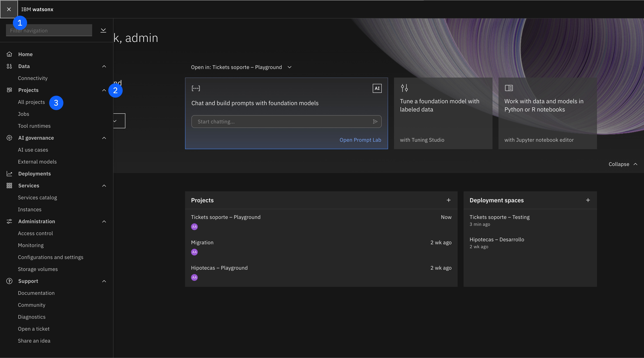Click the AA avatar under Hipotecas – Playground
The width and height of the screenshot is (644, 358).
194,277
